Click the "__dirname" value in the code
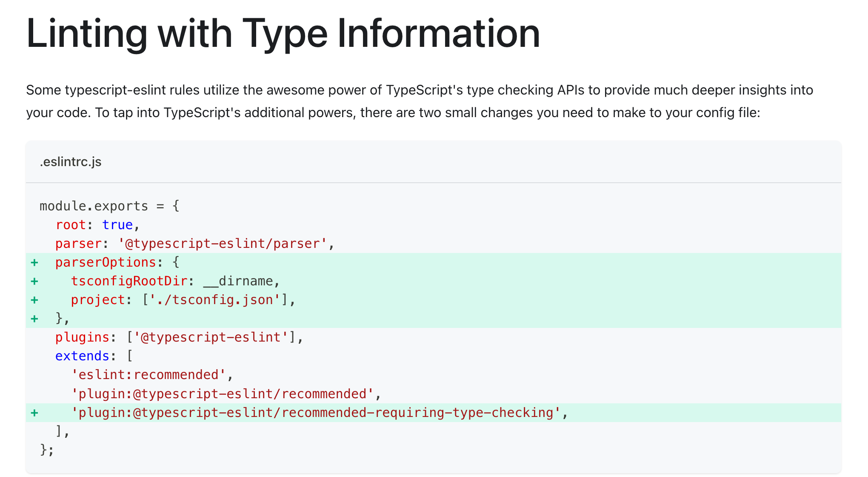The image size is (868, 477). [x=238, y=281]
